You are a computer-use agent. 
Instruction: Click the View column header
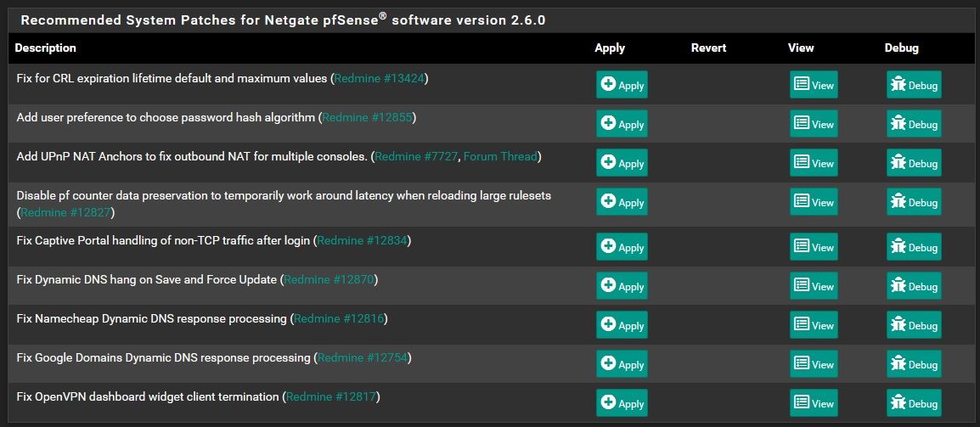point(802,48)
